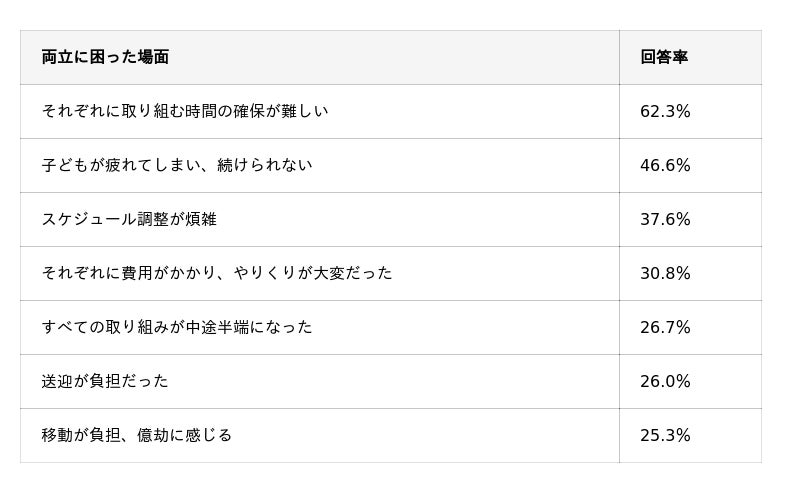Click the 両立に困った場面 column header
The width and height of the screenshot is (800, 493).
105,57
